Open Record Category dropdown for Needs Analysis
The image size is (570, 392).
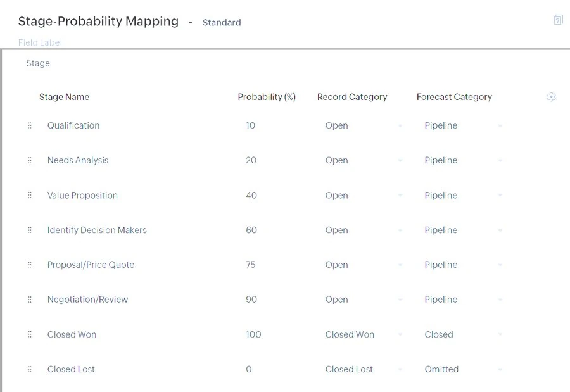click(x=364, y=160)
